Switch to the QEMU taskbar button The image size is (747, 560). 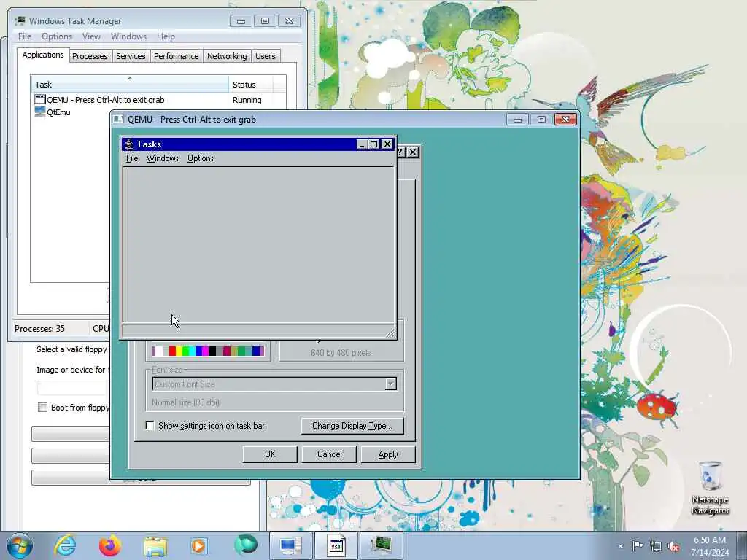(336, 545)
